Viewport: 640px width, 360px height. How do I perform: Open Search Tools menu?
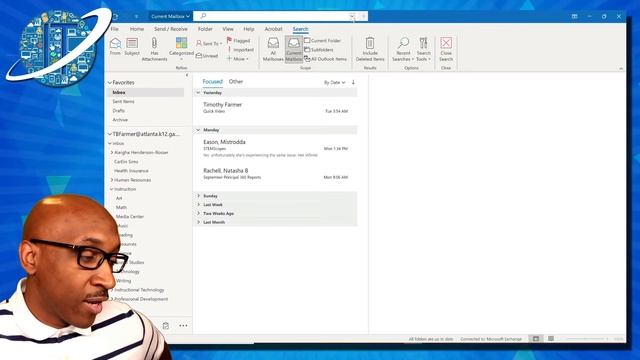[x=423, y=49]
